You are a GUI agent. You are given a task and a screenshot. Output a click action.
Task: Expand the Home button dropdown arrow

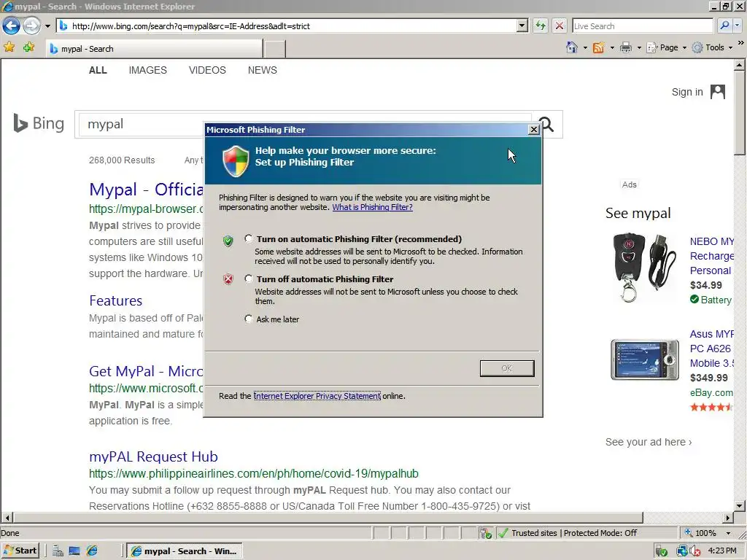pos(585,47)
